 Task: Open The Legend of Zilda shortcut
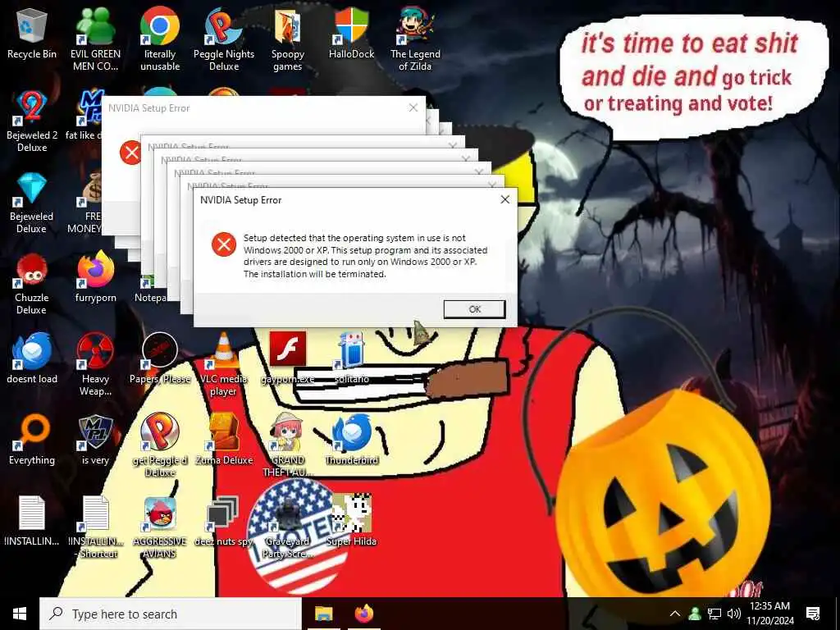[x=415, y=40]
